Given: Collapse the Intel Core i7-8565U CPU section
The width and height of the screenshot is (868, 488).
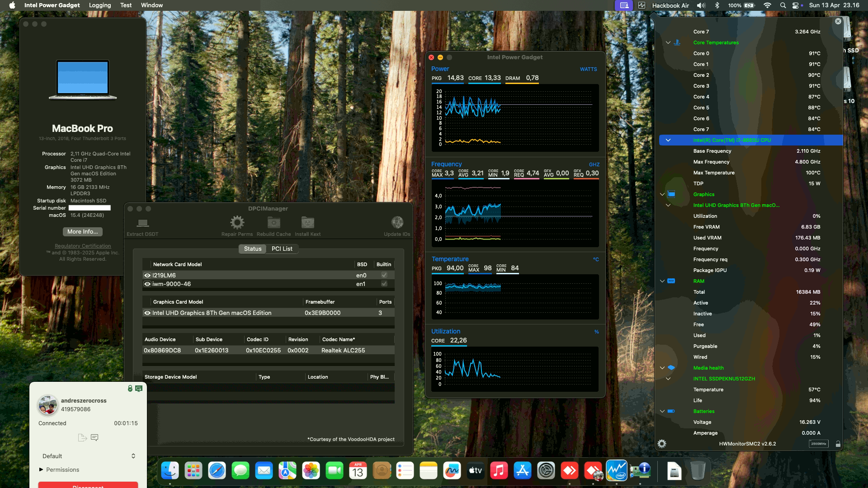Looking at the screenshot, I should (668, 140).
